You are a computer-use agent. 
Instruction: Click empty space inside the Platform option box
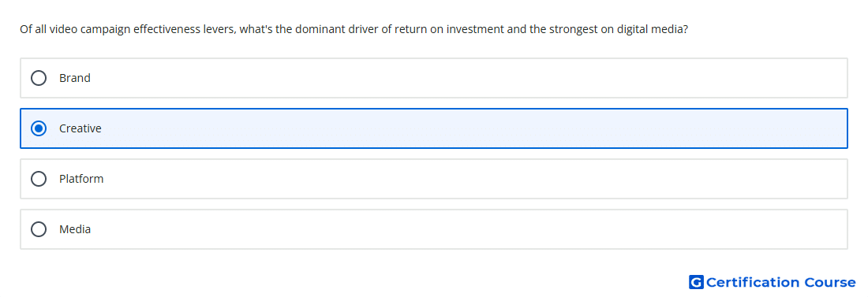click(470, 179)
